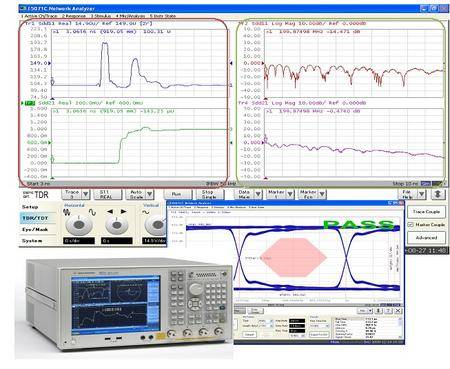Expand the Marker 1 dropdown arrow
Screen dimensions: 450x369
click(x=290, y=194)
